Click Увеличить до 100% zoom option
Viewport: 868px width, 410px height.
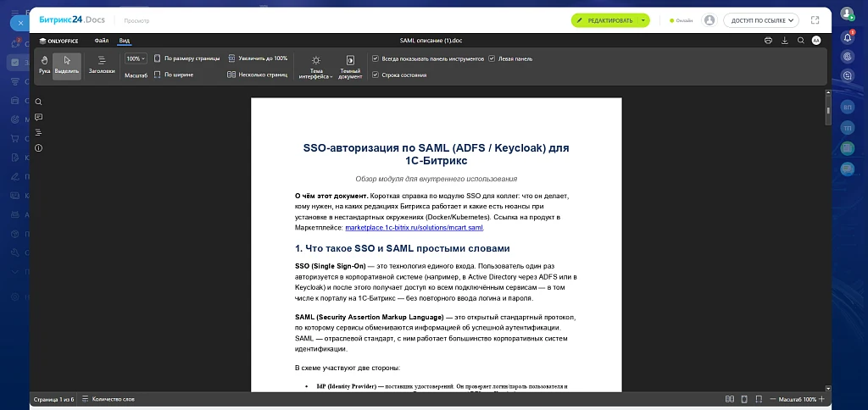coord(258,58)
